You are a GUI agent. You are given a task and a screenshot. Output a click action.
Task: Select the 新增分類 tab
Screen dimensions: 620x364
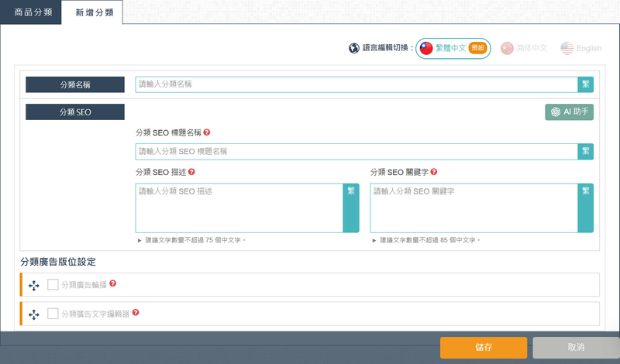92,13
